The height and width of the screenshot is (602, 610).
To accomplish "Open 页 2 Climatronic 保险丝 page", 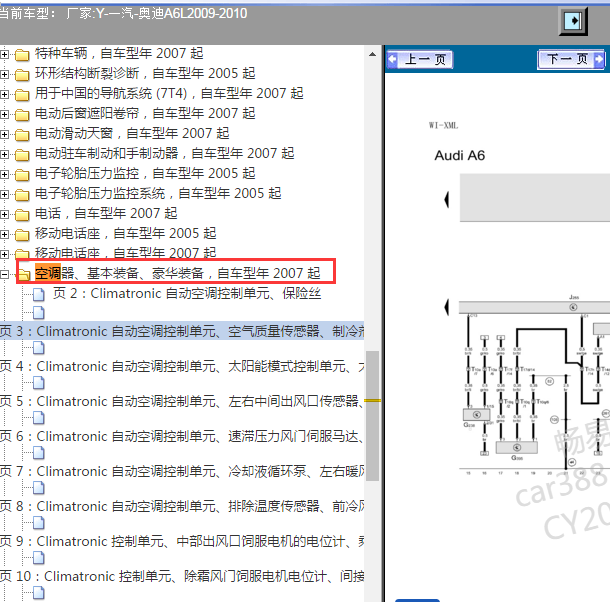I will tap(187, 293).
